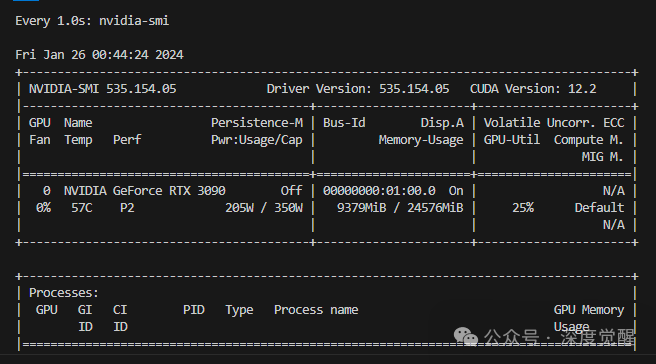The width and height of the screenshot is (656, 364).
Task: Click the "CI" column header
Action: coord(120,310)
